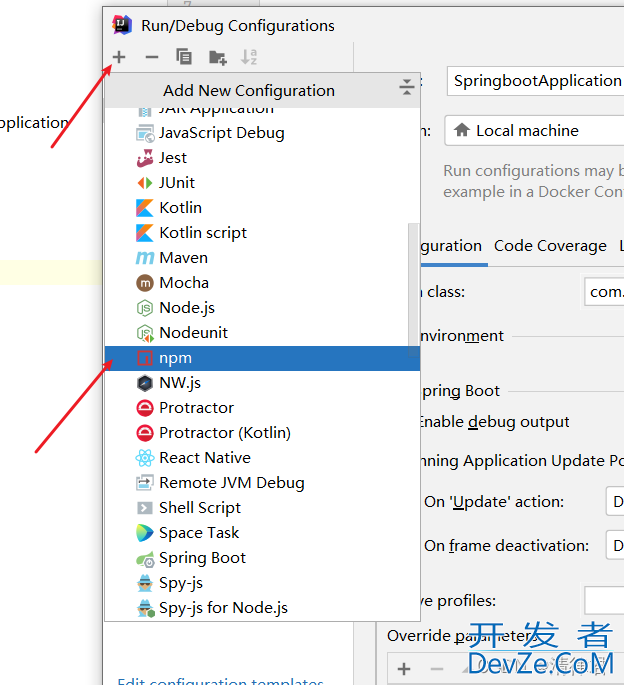Click the Kotlin script icon
Screen dimensions: 624x685
pyautogui.click(x=145, y=233)
